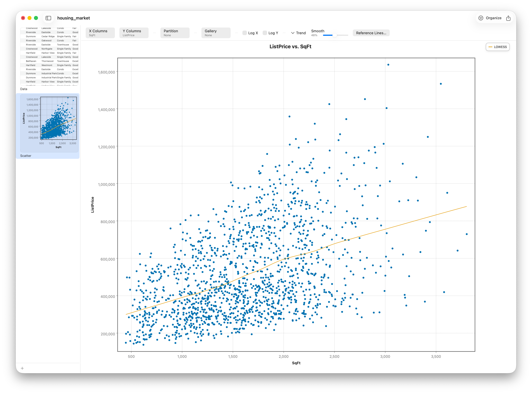Click the housing_market window title
532x394 pixels.
73,18
